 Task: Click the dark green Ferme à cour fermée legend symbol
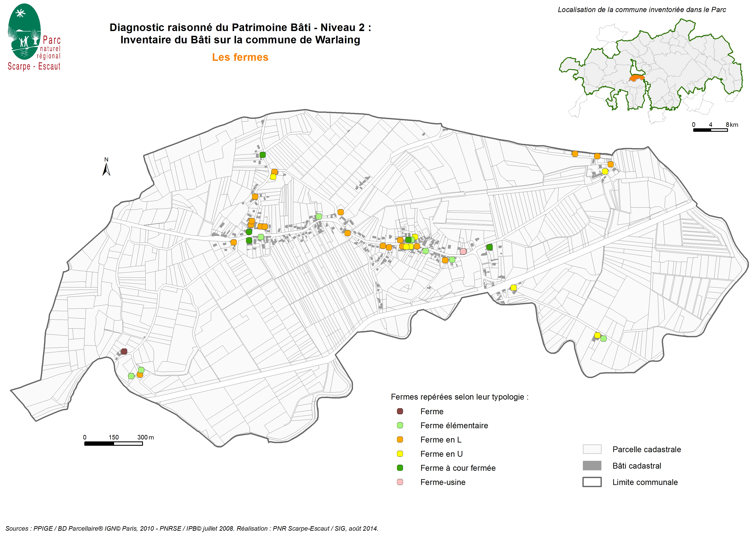pos(400,468)
